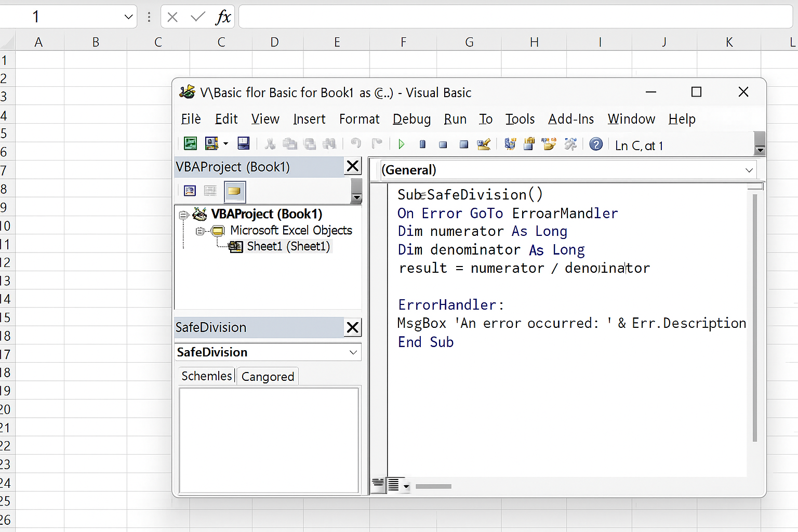Open the Toolbox icon with hammer and wrench

tap(570, 144)
